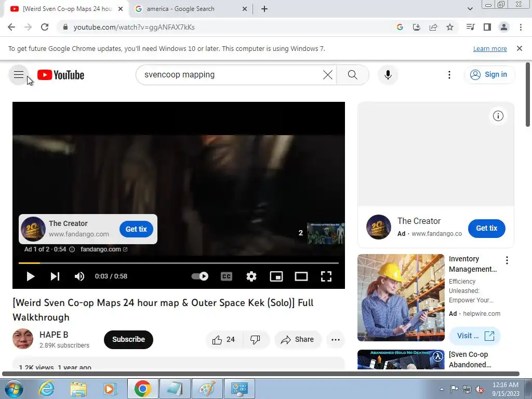The image size is (532, 399).
Task: Open Paint from the taskbar
Action: pyautogui.click(x=207, y=389)
